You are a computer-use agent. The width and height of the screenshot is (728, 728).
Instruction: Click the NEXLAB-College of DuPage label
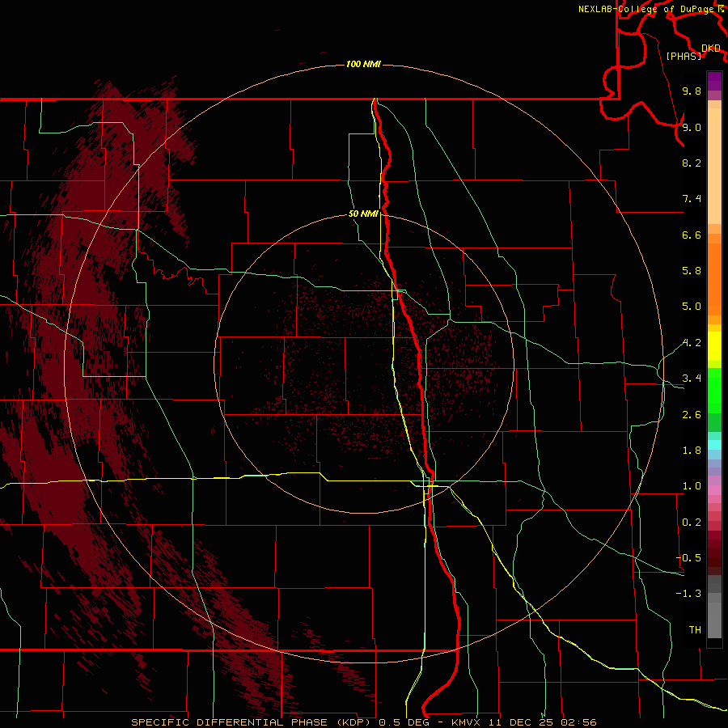[x=647, y=9]
